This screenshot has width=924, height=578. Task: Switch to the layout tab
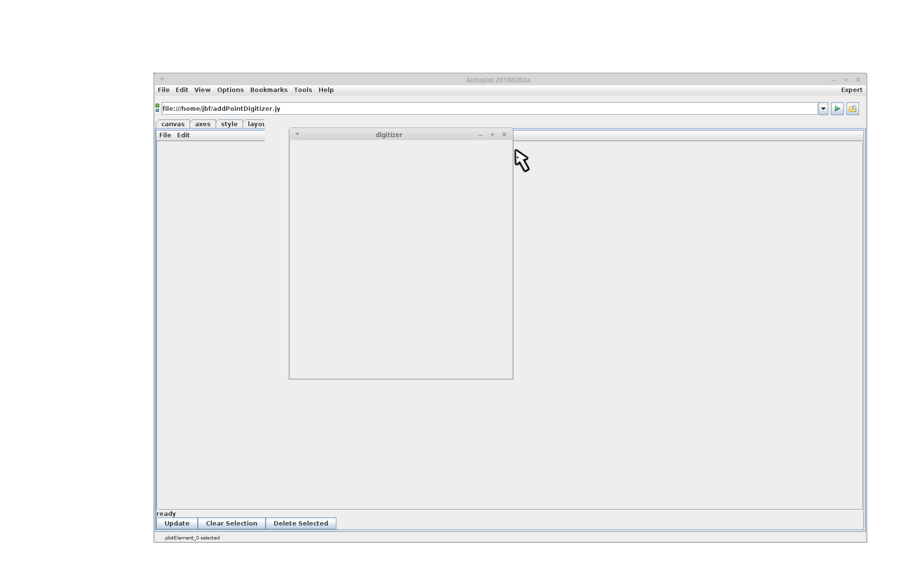(255, 124)
